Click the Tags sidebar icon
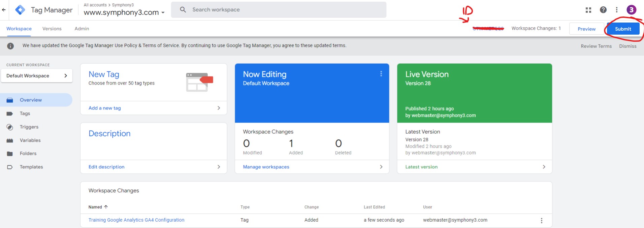Screen dimensions: 644x228 coord(10,114)
